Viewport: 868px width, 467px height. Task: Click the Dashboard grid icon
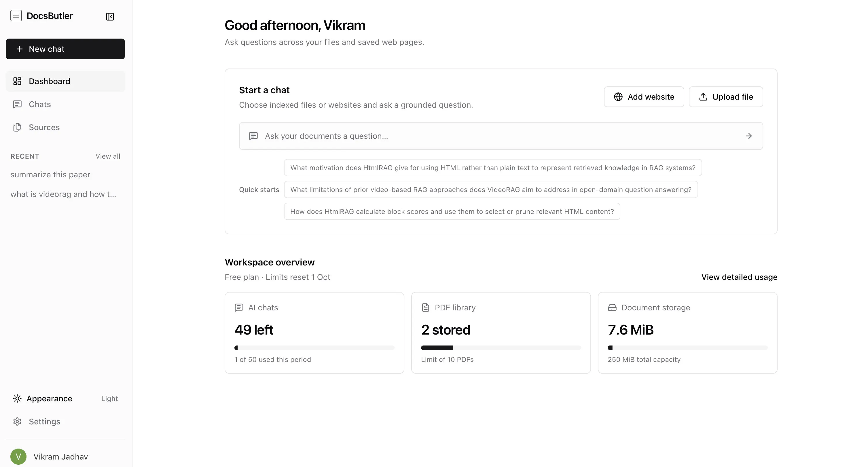[x=17, y=81]
